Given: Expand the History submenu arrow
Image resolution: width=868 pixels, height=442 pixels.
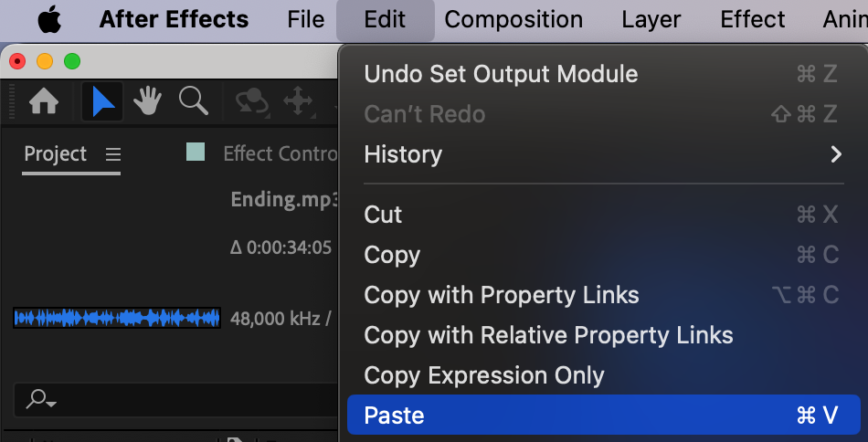Looking at the screenshot, I should pyautogui.click(x=835, y=154).
